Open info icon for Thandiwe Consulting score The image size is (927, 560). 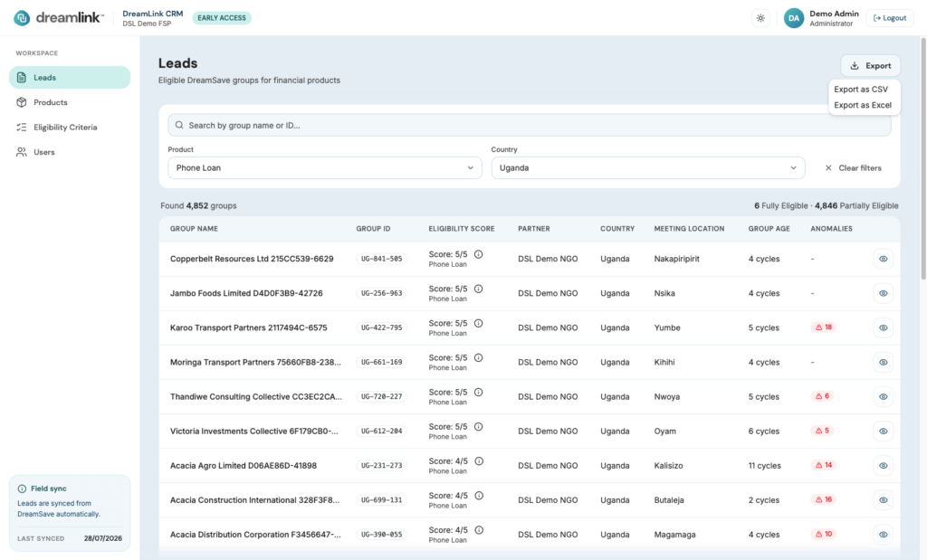478,393
